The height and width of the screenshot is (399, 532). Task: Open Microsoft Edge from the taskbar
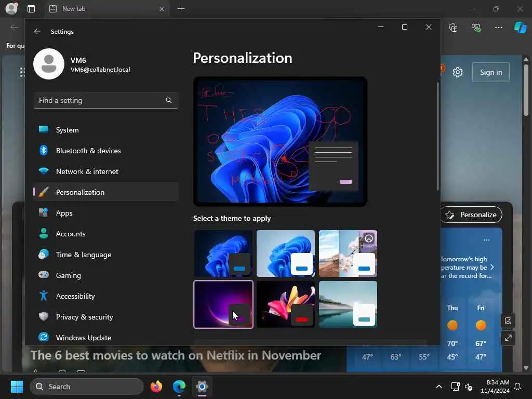click(x=179, y=387)
